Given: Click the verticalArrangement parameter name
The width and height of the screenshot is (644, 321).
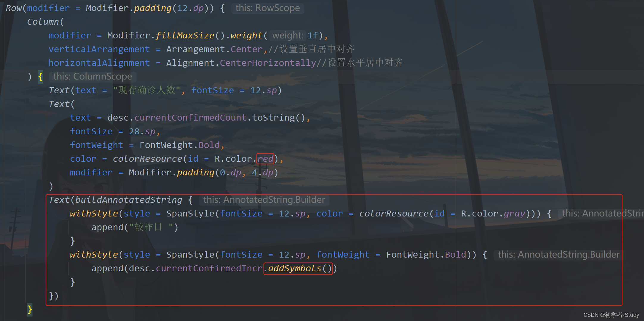Looking at the screenshot, I should (99, 49).
